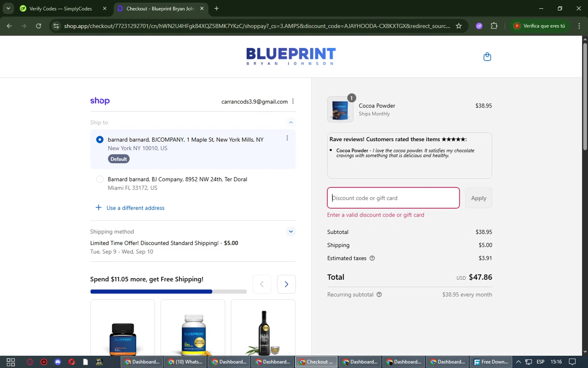Click the purple extension icon in toolbar
The image size is (588, 368).
coord(479,26)
